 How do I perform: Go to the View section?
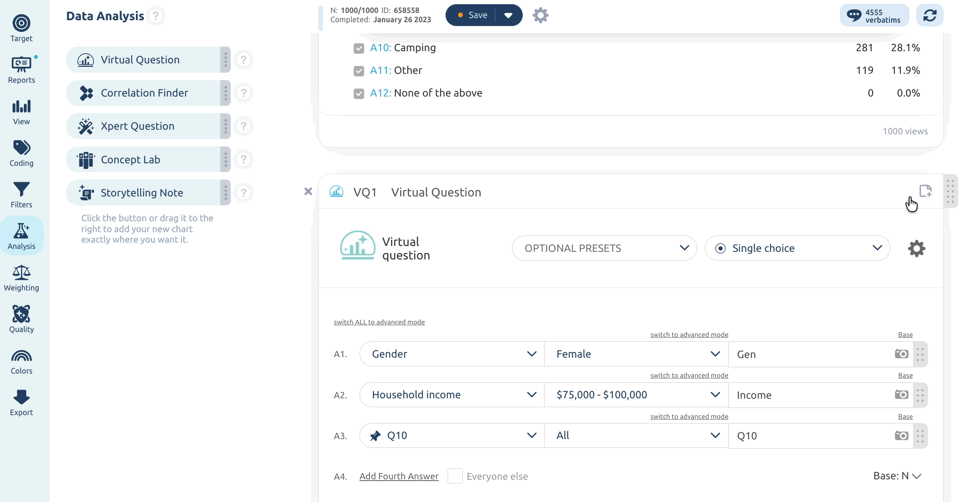pyautogui.click(x=21, y=112)
